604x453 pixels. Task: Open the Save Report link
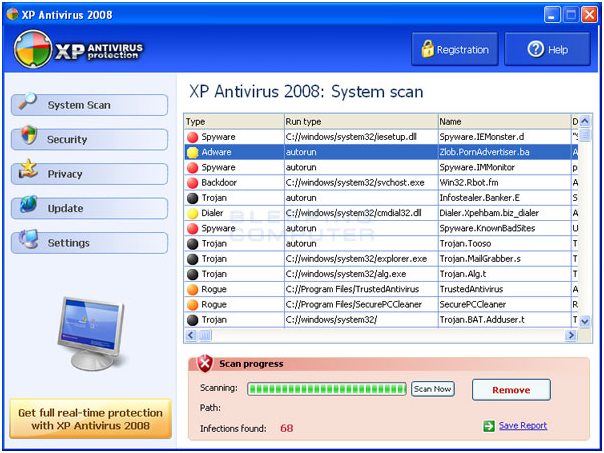click(523, 425)
